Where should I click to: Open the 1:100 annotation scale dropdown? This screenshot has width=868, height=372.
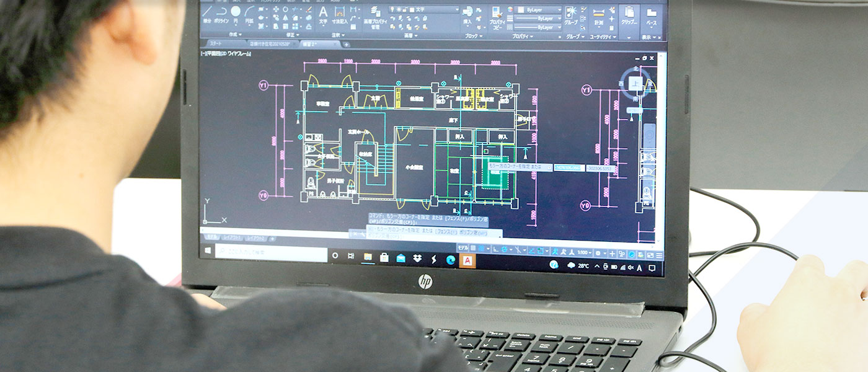coord(585,253)
